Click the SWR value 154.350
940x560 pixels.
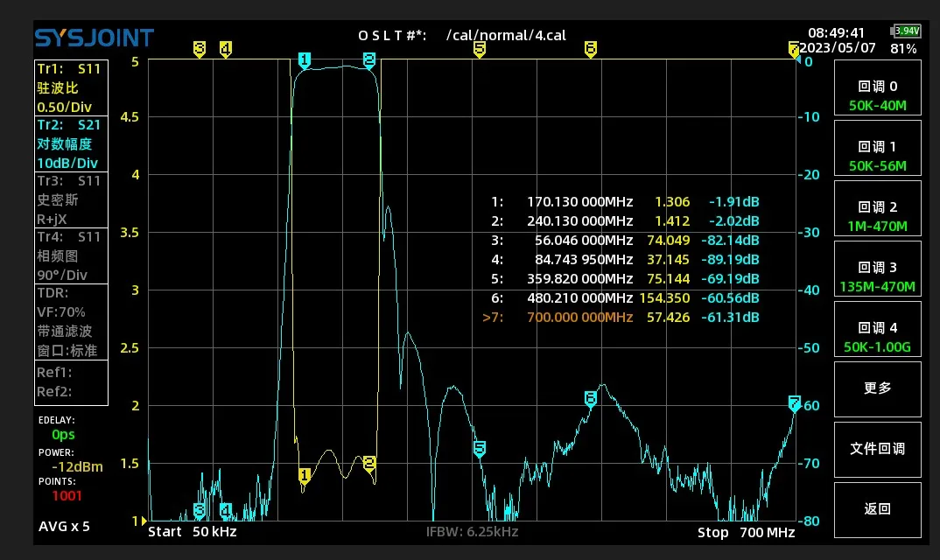pyautogui.click(x=664, y=298)
